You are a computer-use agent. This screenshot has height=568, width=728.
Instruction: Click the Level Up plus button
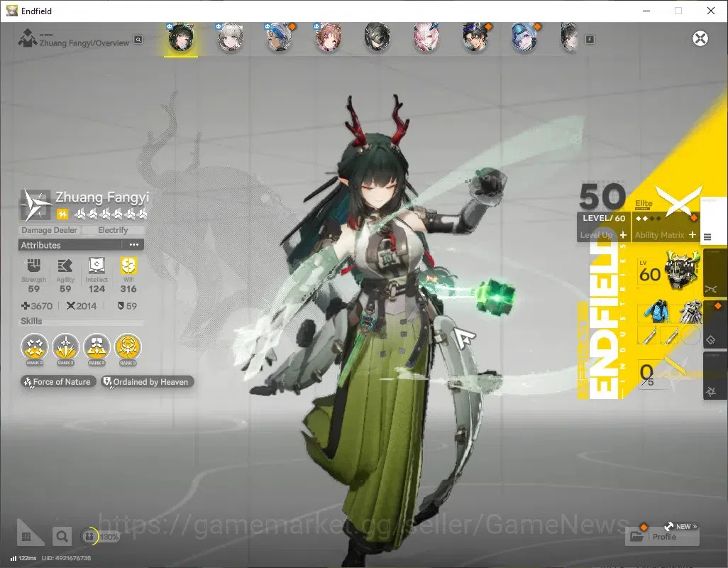(623, 235)
